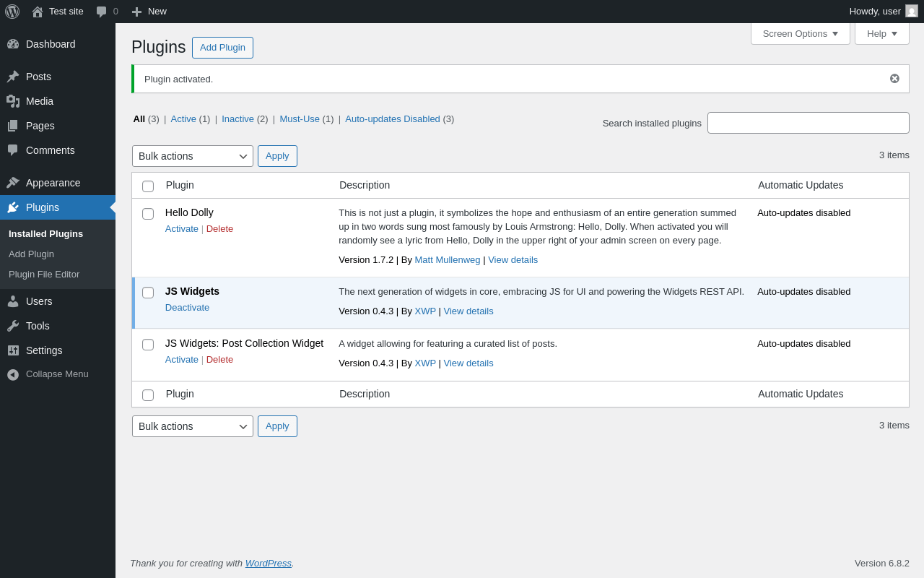Open the Appearance menu label
The image size is (924, 578).
pos(53,183)
